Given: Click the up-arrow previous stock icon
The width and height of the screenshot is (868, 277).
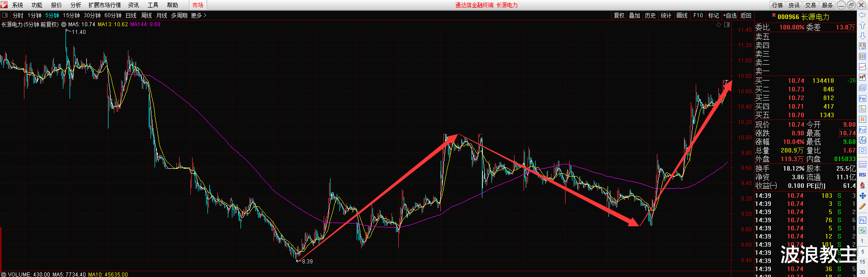Looking at the screenshot, I should pos(863,25).
